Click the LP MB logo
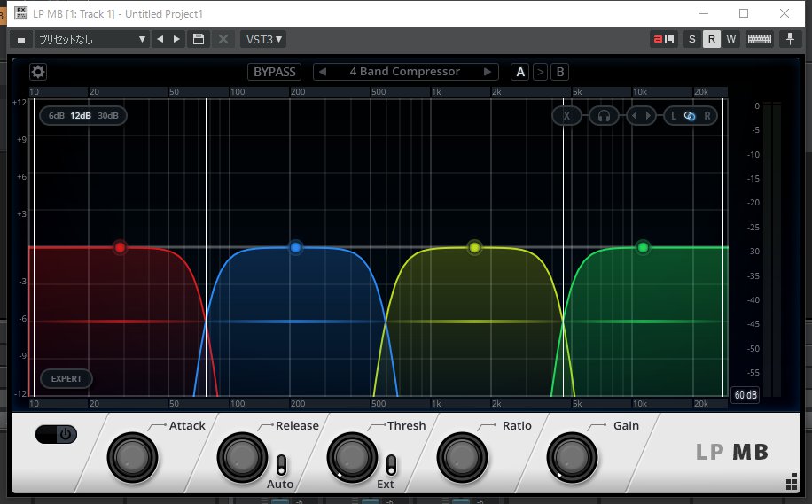 coord(731,453)
